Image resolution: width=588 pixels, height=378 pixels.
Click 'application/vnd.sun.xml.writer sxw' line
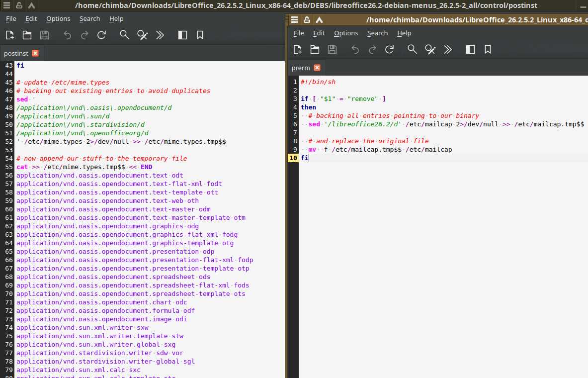point(83,327)
